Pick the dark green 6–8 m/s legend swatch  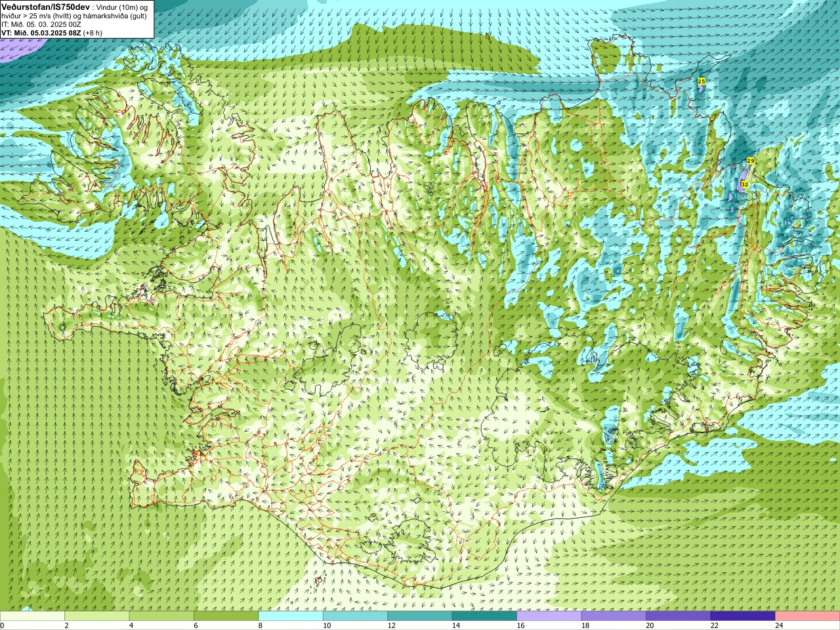[x=226, y=617]
